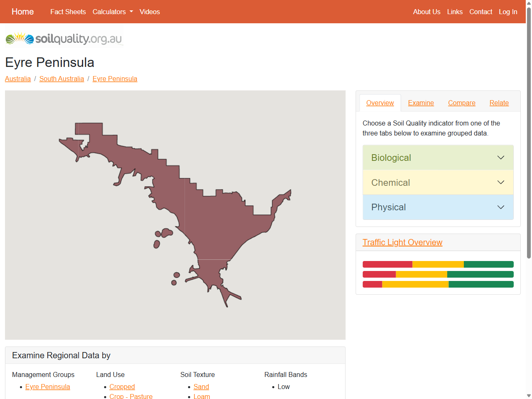Viewport: 532px width, 399px height.
Task: Open the Traffic Light Overview
Action: click(402, 242)
